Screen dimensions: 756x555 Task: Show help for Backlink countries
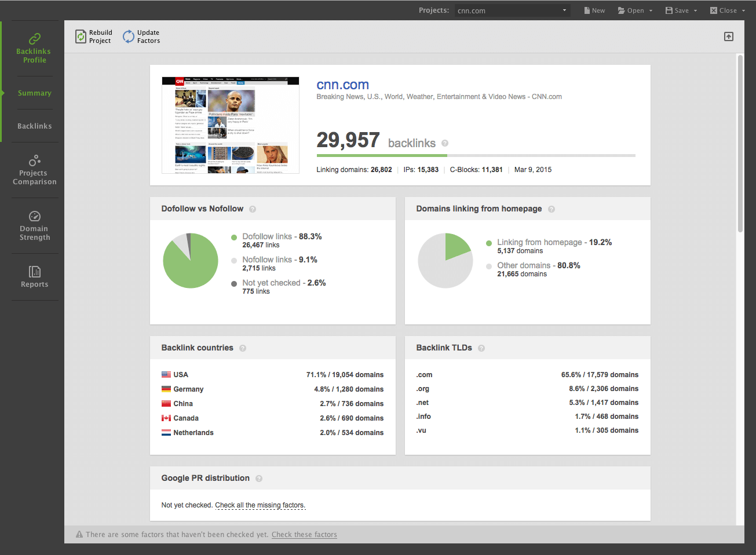pyautogui.click(x=243, y=348)
